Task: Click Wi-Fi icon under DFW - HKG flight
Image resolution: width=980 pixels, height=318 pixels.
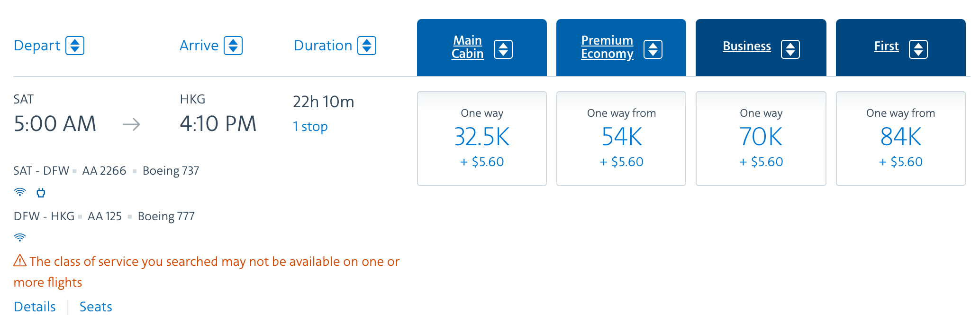Action: click(20, 237)
